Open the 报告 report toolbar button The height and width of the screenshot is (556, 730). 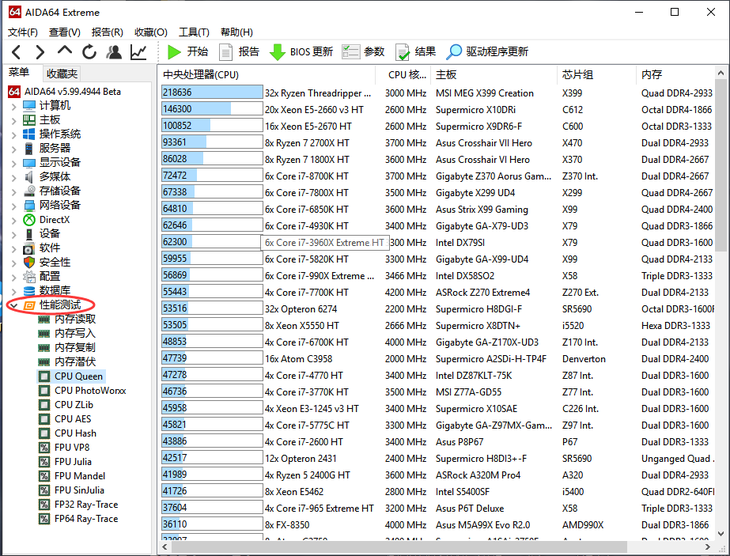coord(239,52)
